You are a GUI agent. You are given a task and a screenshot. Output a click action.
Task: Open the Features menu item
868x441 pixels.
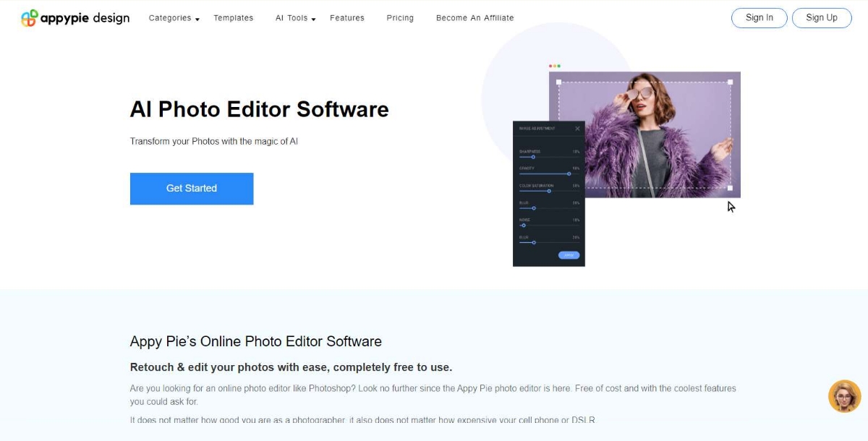(x=347, y=18)
